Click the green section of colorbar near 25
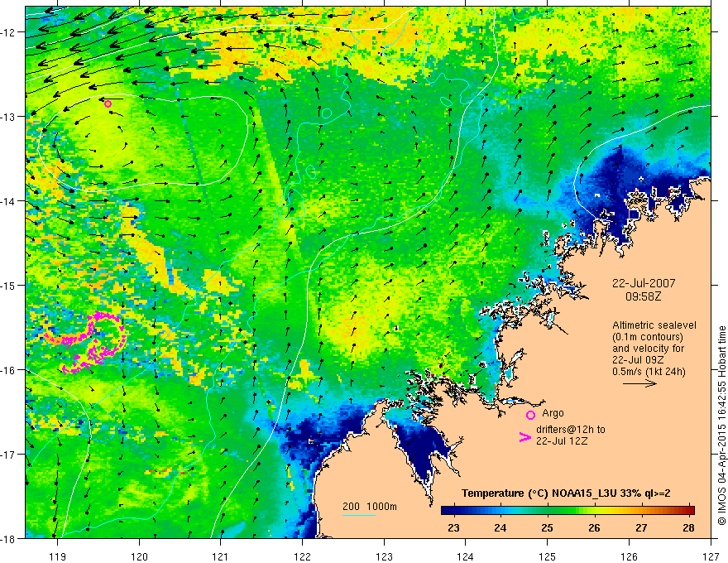This screenshot has height=563, width=728. [x=548, y=510]
